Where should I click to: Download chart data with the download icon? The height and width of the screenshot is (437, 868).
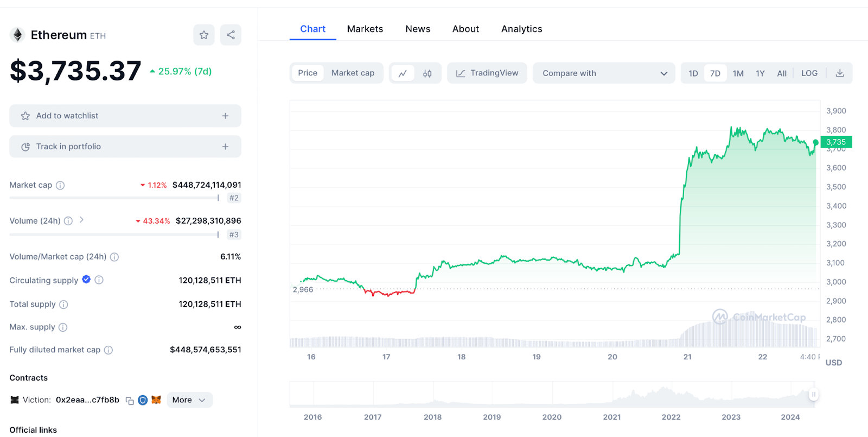840,73
